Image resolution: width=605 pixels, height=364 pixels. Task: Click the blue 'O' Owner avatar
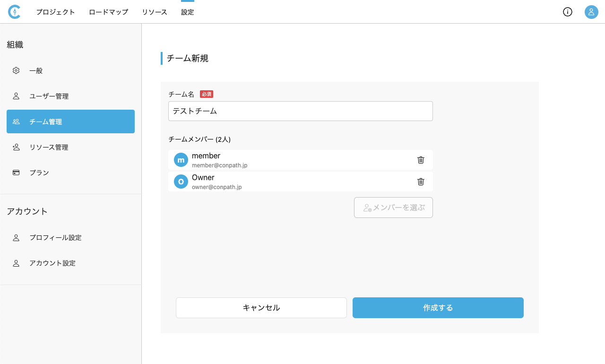(x=181, y=182)
